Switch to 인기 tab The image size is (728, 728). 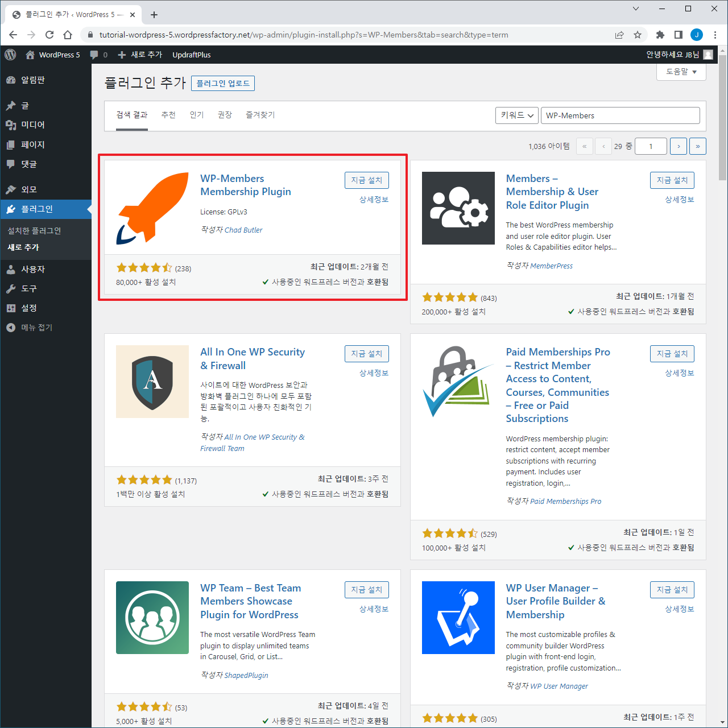coord(197,115)
